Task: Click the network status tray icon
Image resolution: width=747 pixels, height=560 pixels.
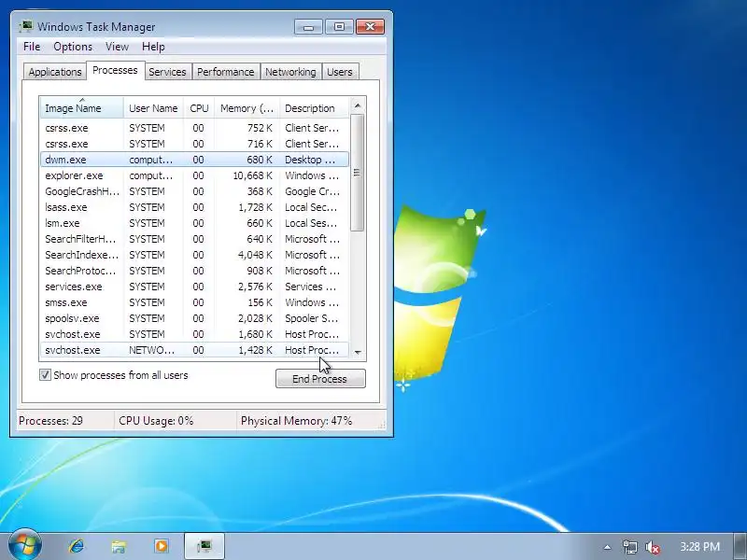Action: 629,547
